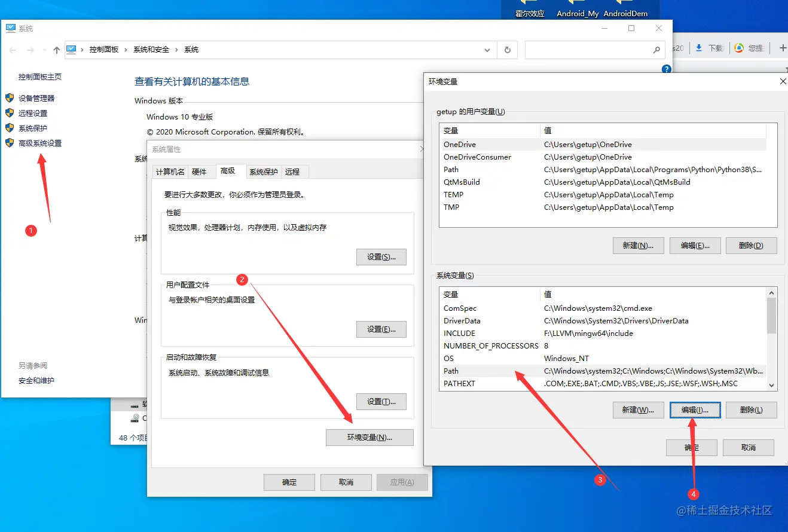Select the DriverData system variable row
The width and height of the screenshot is (788, 532).
[603, 321]
